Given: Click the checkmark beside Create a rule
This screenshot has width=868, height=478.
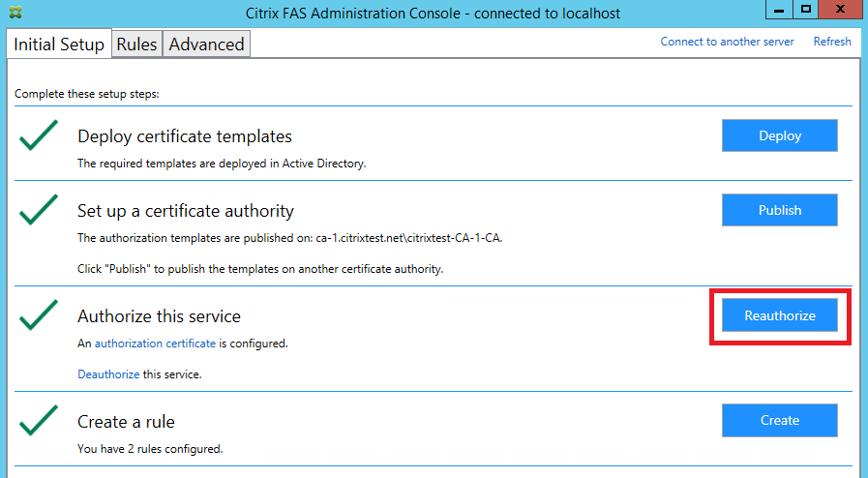Looking at the screenshot, I should 39,421.
